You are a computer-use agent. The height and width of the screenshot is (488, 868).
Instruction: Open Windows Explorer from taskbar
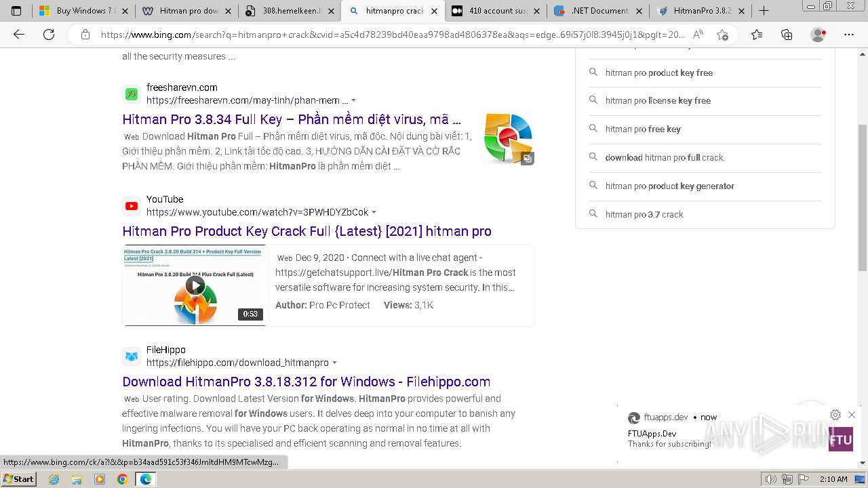point(77,479)
